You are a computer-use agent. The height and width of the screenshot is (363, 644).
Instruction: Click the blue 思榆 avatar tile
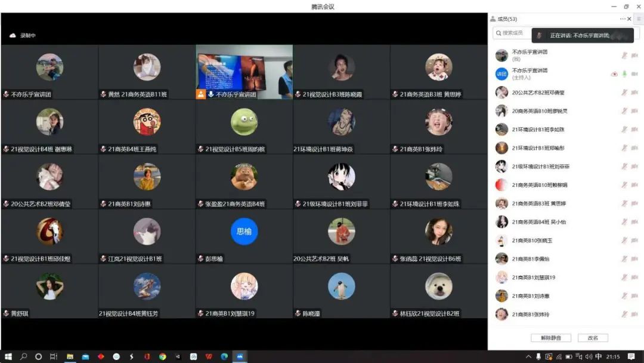[244, 232]
